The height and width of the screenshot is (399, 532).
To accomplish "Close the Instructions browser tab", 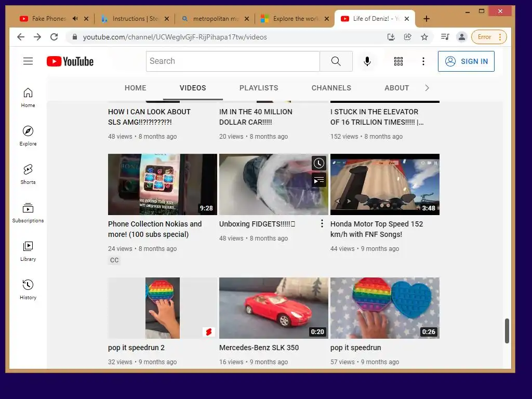I will tap(167, 19).
